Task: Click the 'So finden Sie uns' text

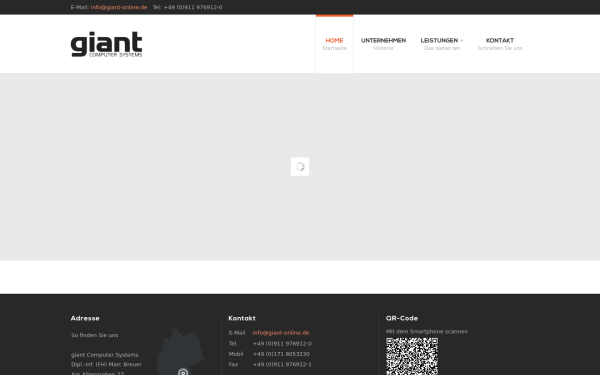Action: click(95, 335)
